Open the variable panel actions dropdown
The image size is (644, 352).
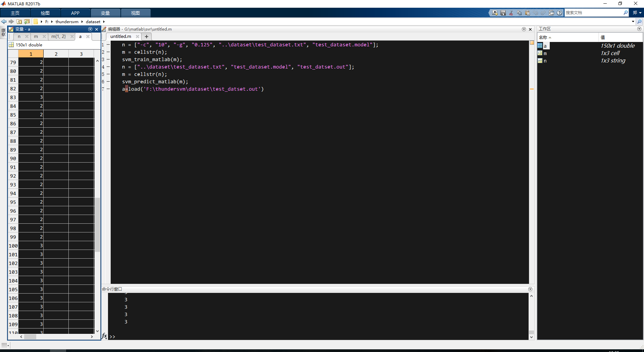coord(90,29)
